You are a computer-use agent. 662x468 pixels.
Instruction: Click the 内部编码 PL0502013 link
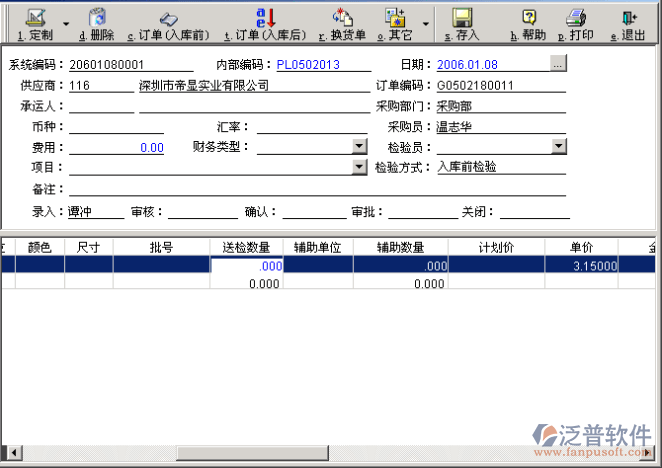point(308,65)
